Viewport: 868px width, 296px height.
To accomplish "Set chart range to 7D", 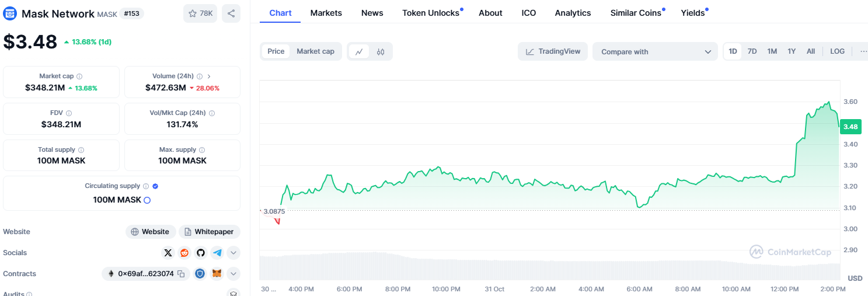I will 752,51.
